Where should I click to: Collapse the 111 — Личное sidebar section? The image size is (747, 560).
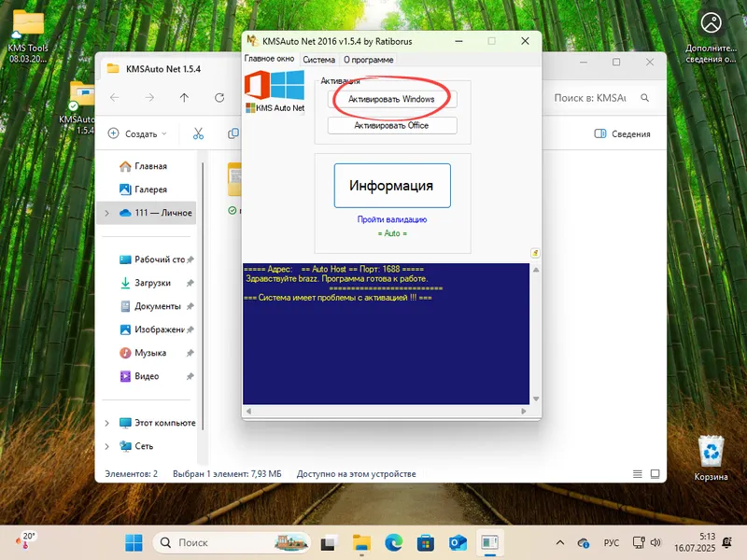click(108, 212)
